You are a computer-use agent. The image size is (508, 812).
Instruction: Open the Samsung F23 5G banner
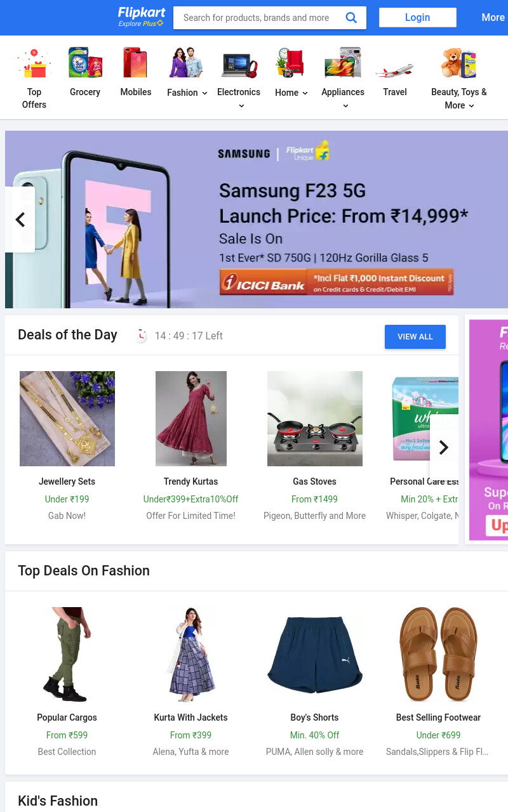coord(257,219)
